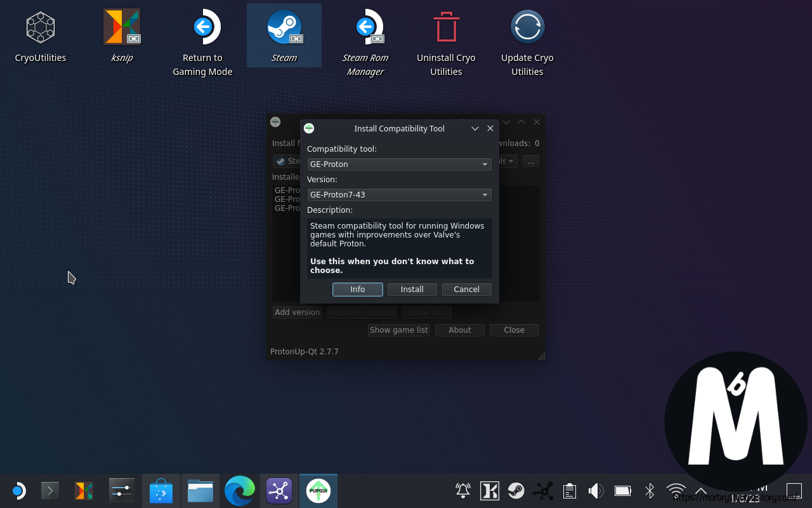Open the KDE Connect tray icon
Screen dimensions: 812x508
click(x=543, y=491)
